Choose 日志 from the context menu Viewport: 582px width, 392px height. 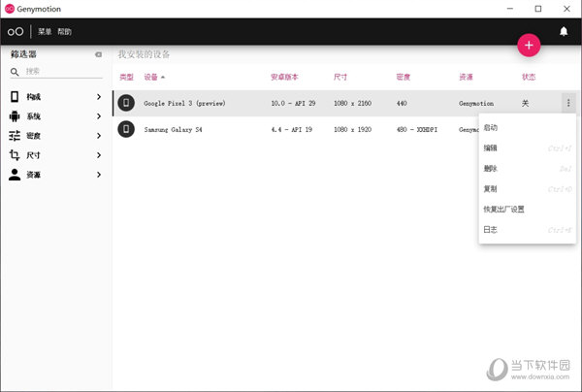coord(528,230)
